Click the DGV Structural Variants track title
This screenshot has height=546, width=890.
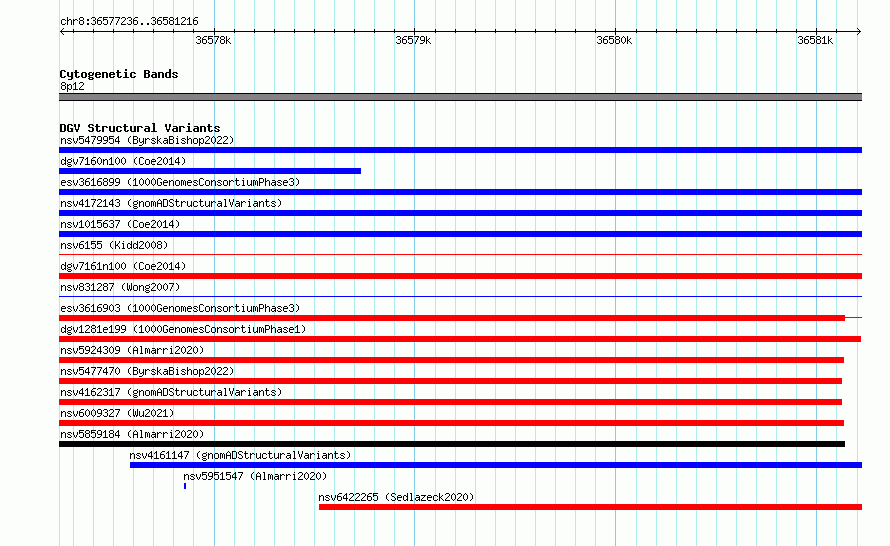pyautogui.click(x=140, y=128)
